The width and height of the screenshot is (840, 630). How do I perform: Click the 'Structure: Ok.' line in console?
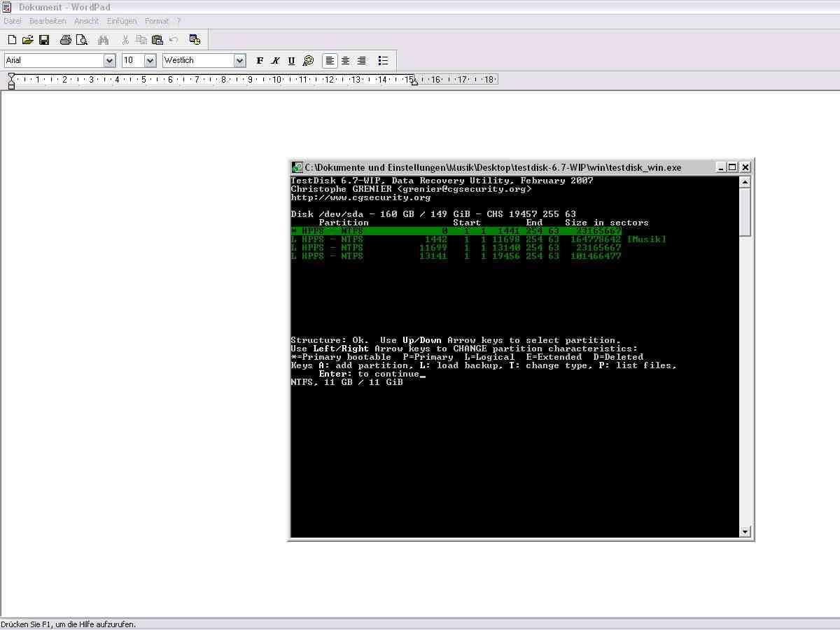(456, 340)
